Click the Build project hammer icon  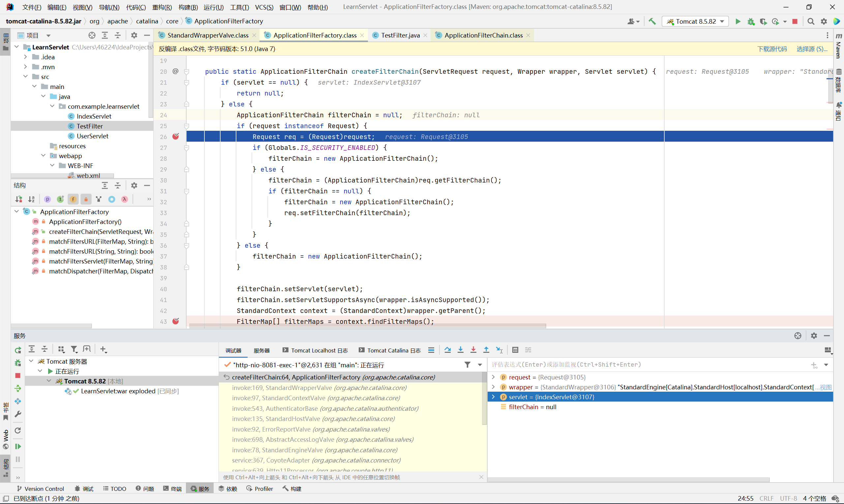(652, 21)
